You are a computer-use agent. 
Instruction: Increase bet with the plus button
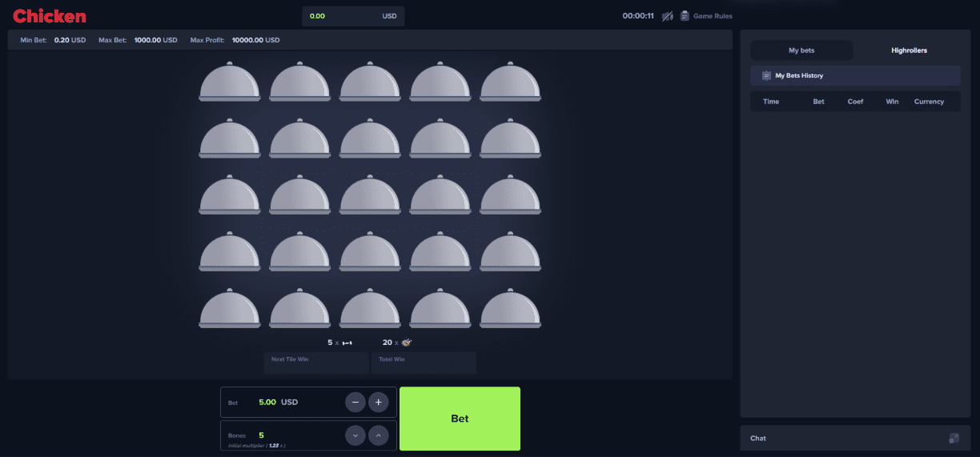click(379, 402)
